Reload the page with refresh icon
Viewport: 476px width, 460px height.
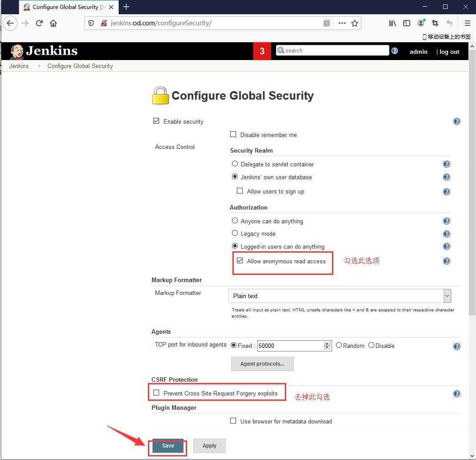[x=39, y=23]
